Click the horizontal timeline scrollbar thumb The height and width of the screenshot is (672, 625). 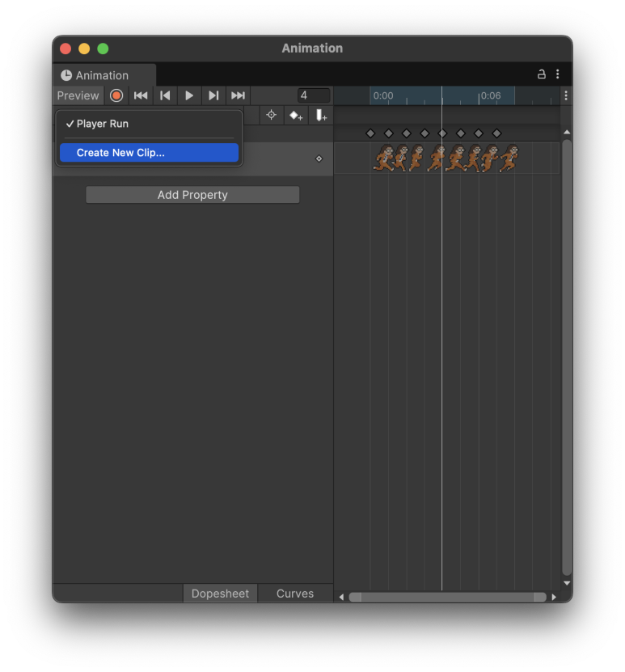click(x=448, y=597)
